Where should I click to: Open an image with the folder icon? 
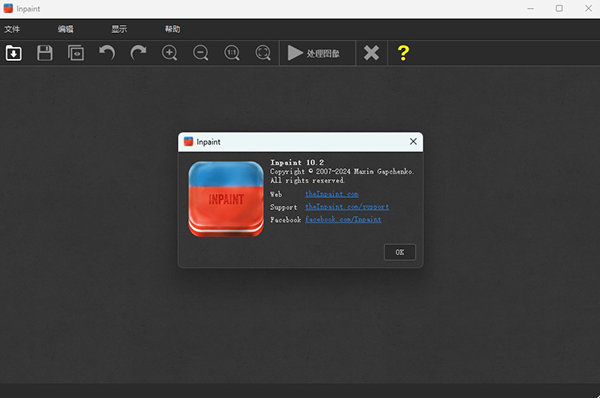pos(13,53)
